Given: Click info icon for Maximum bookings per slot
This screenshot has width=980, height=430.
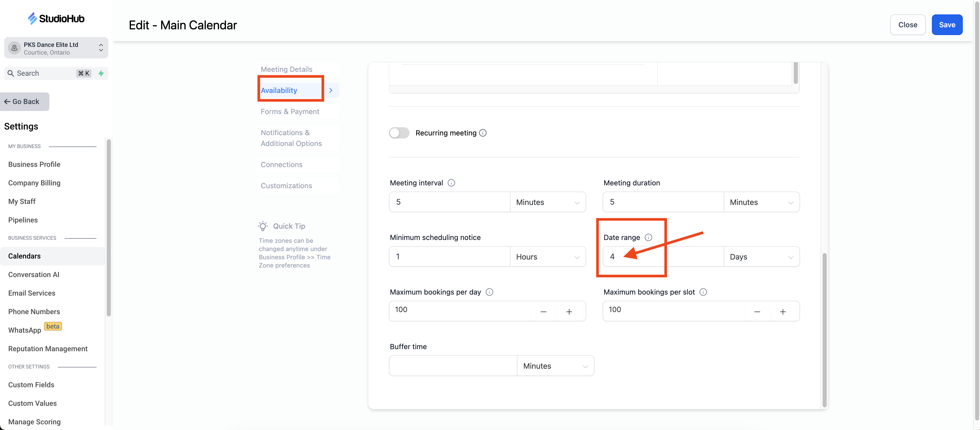Looking at the screenshot, I should (x=703, y=292).
